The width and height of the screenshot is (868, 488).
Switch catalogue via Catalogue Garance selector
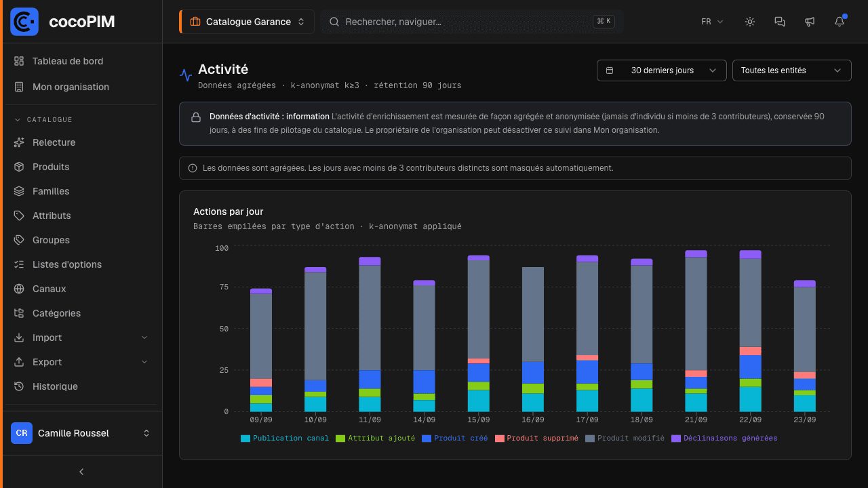(247, 22)
